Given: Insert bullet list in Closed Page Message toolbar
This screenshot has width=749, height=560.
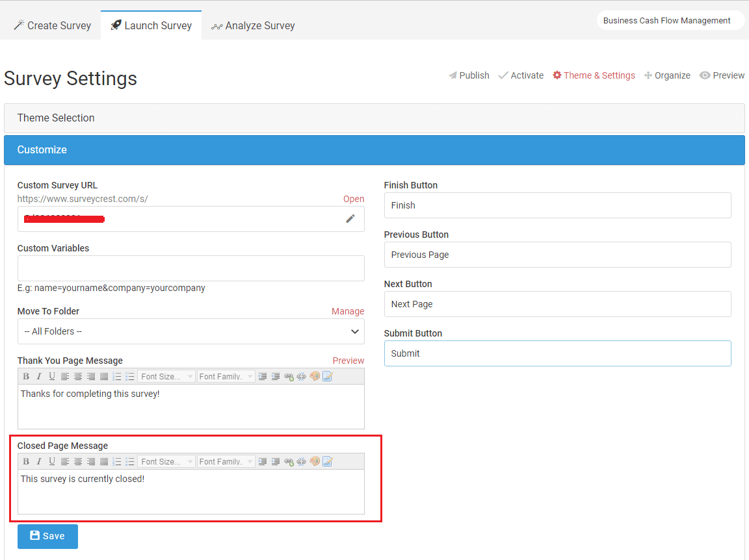Looking at the screenshot, I should point(129,462).
